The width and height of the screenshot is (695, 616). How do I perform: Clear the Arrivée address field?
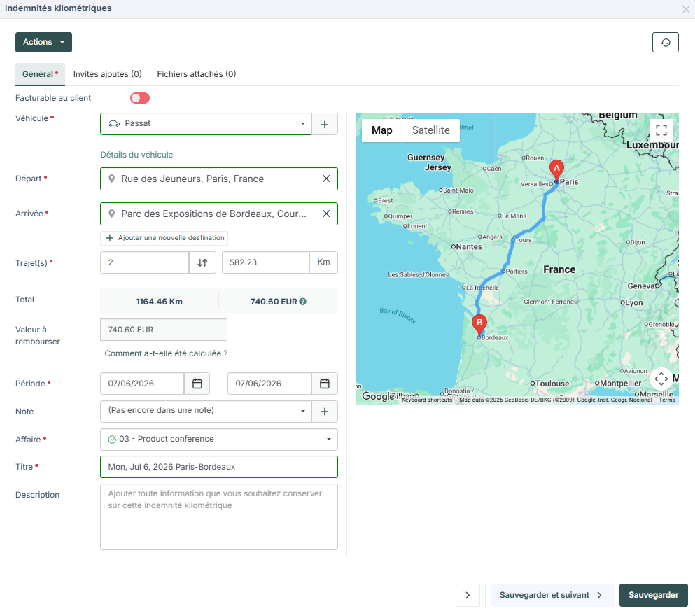326,213
